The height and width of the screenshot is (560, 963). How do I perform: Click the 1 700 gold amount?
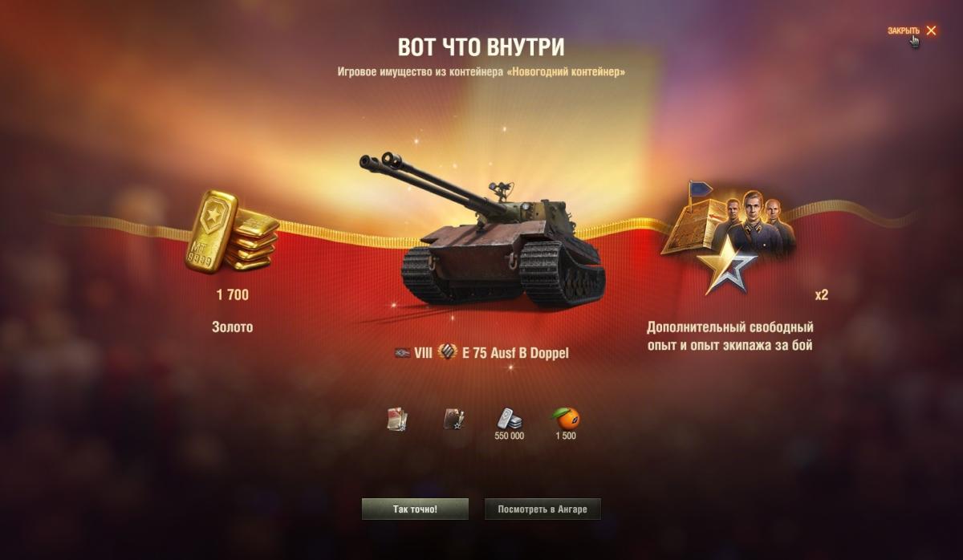[233, 295]
